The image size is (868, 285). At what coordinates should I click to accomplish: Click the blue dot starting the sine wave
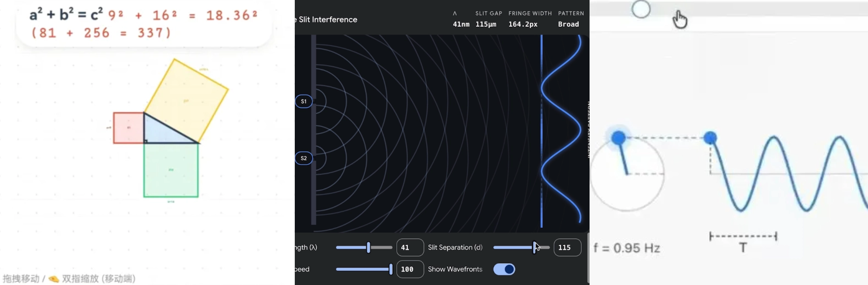pos(710,138)
